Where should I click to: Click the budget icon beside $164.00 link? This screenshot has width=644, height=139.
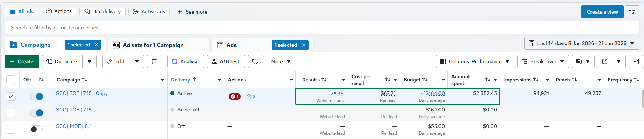[423, 93]
